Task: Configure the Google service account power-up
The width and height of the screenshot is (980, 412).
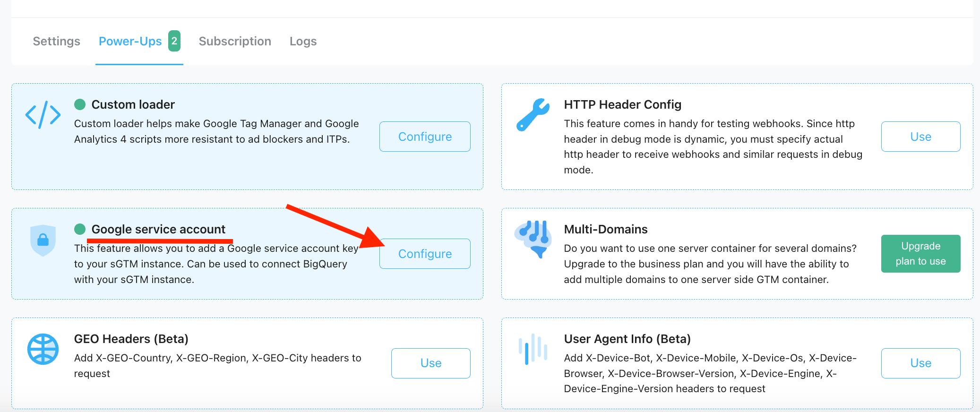Action: 425,254
